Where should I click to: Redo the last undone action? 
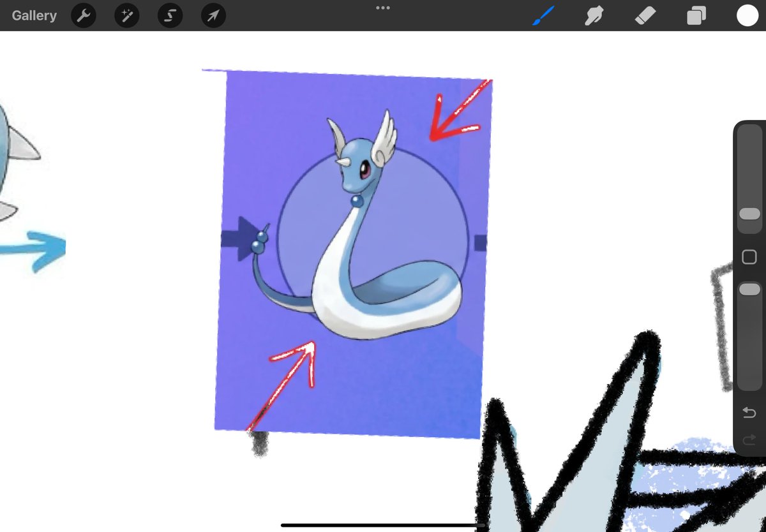(749, 439)
